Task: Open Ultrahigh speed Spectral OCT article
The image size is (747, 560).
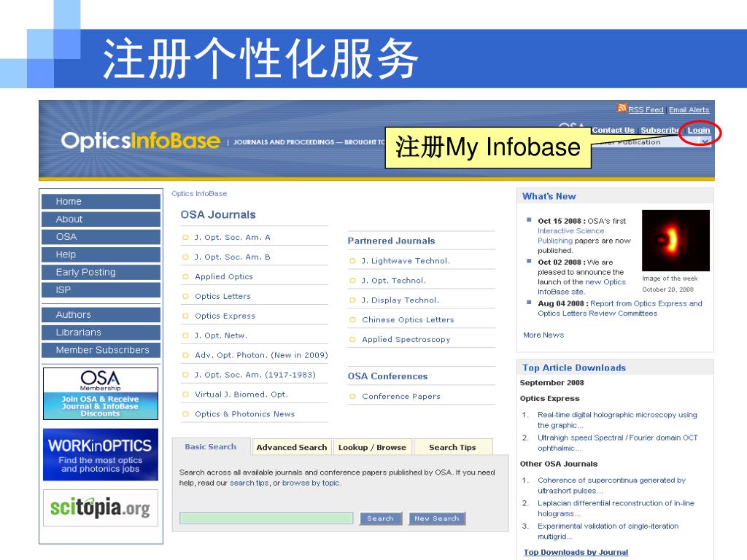Action: pyautogui.click(x=617, y=443)
